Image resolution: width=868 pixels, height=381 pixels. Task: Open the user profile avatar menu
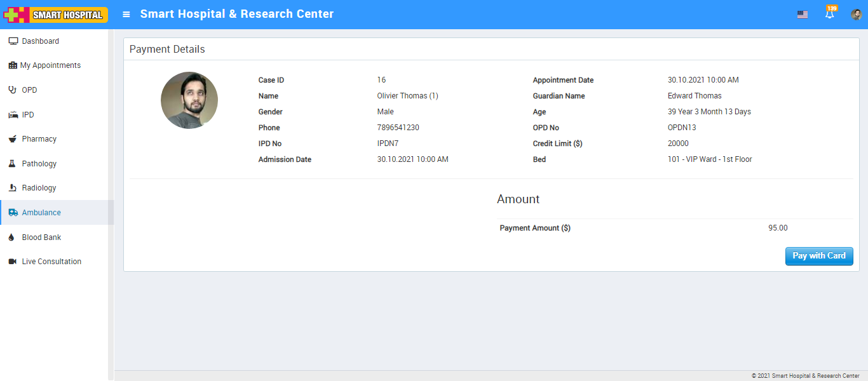pos(856,15)
